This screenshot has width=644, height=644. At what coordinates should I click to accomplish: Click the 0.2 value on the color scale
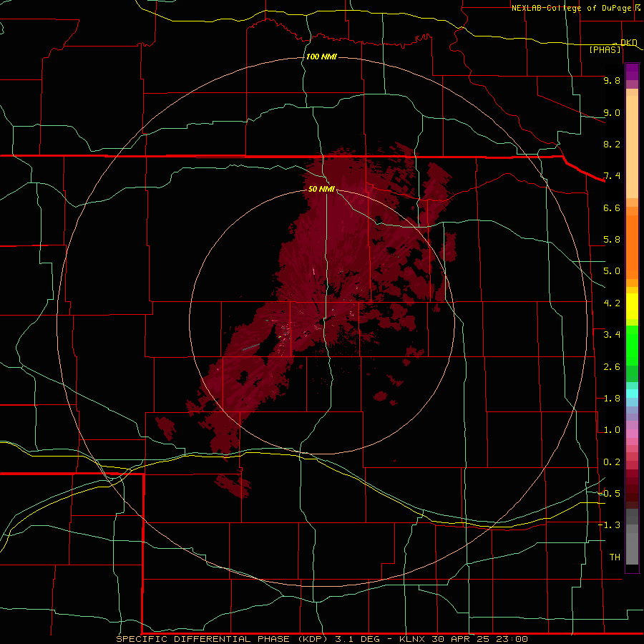[612, 462]
